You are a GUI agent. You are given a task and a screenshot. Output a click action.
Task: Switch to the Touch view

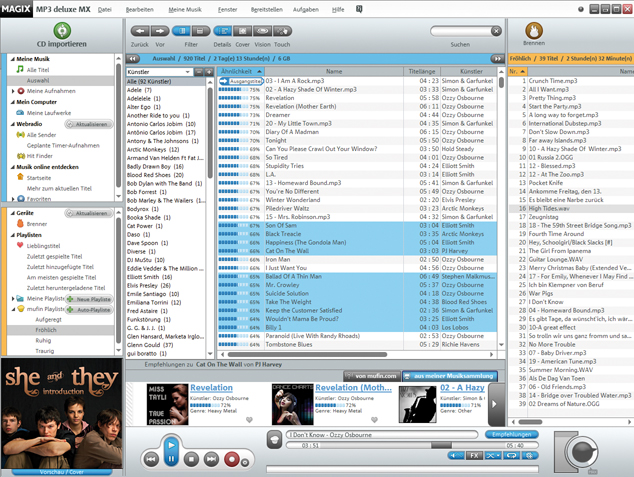[282, 31]
